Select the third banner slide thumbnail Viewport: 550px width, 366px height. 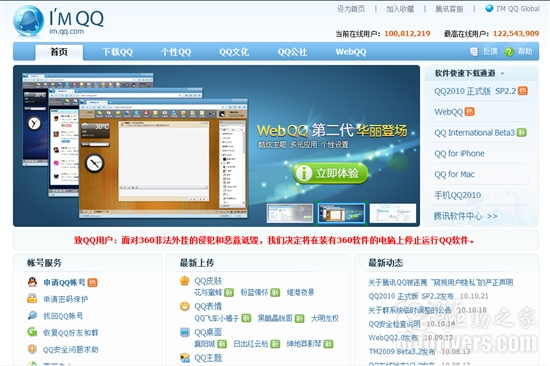click(393, 213)
